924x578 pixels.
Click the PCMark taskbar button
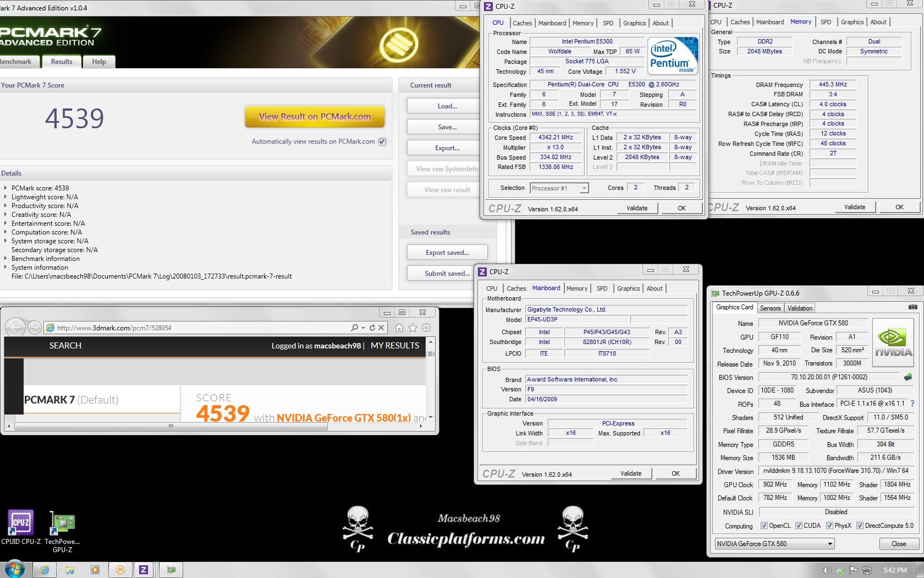120,570
